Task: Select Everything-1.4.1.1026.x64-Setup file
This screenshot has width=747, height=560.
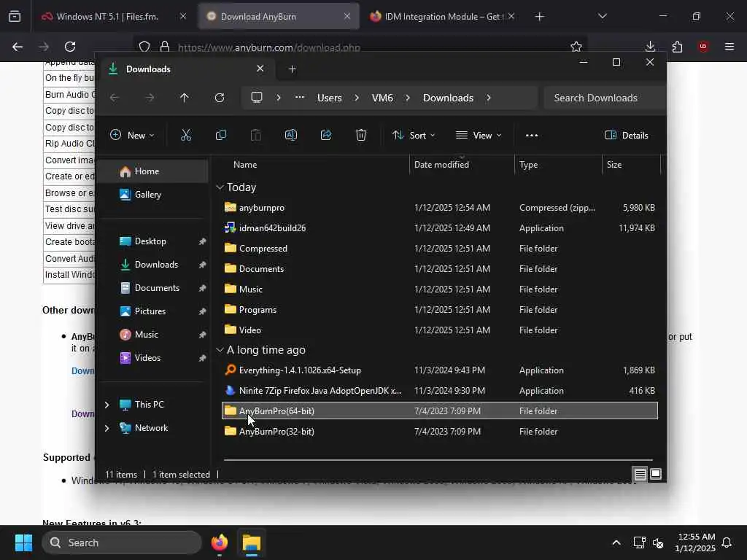Action: [x=440, y=370]
